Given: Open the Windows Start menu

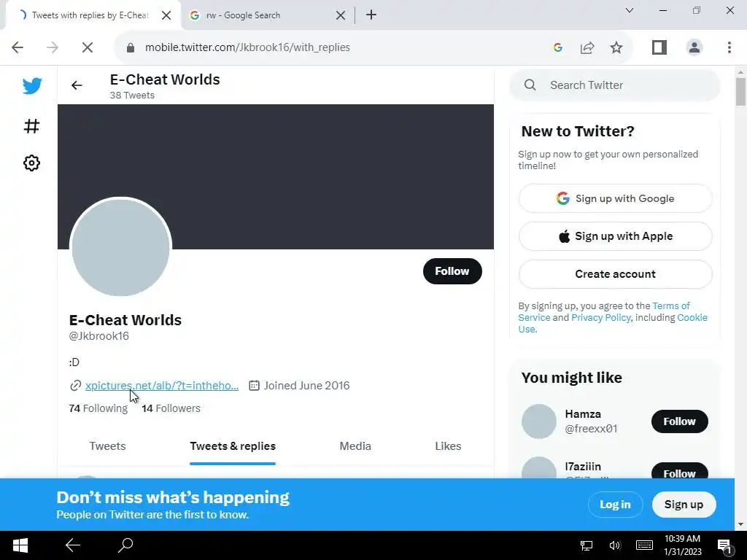Looking at the screenshot, I should coord(20,545).
